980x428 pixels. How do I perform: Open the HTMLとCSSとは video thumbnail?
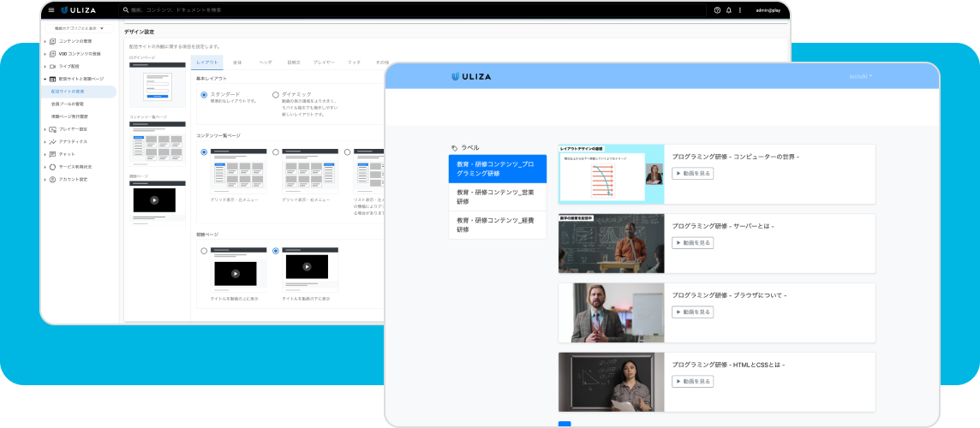click(x=612, y=382)
